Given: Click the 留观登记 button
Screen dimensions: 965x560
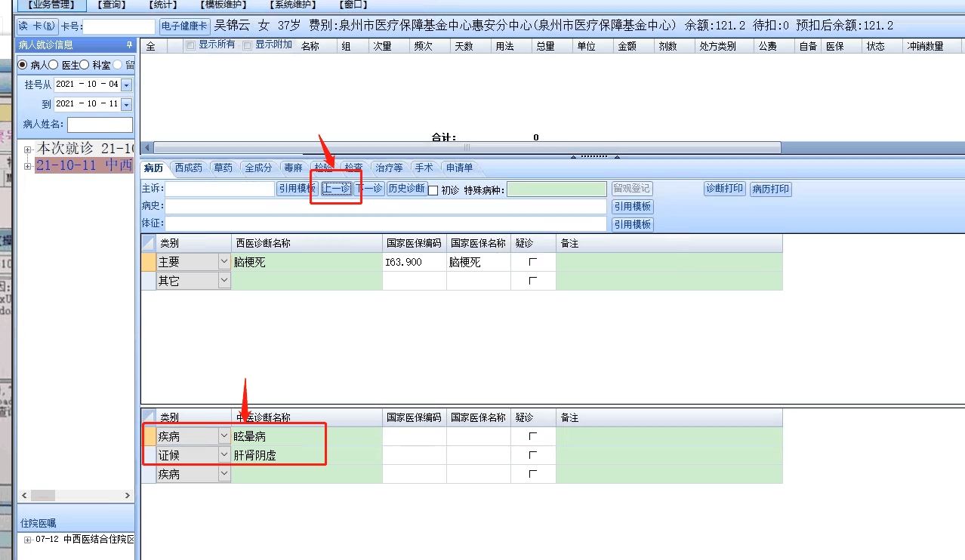Looking at the screenshot, I should (x=632, y=189).
